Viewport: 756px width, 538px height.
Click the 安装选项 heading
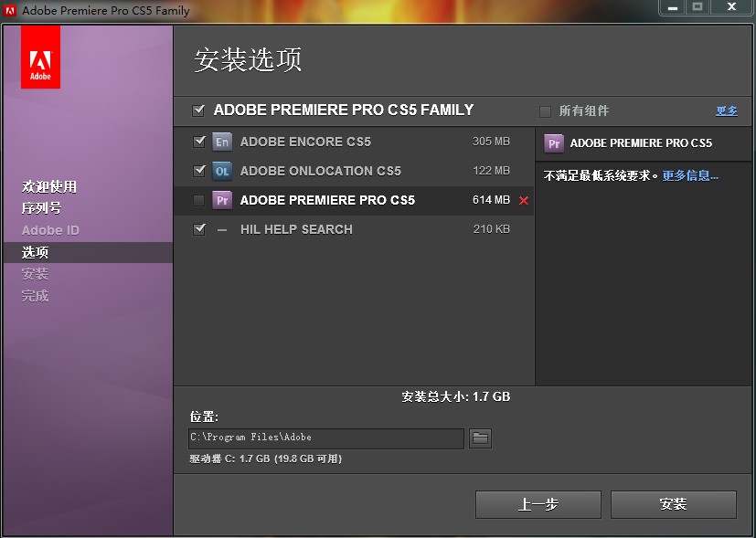(248, 60)
